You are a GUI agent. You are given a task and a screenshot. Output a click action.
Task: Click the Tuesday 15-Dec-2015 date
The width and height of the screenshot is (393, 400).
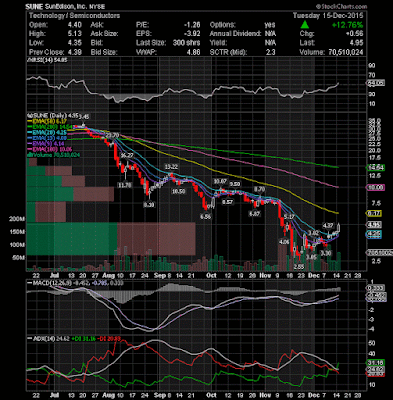coord(328,16)
